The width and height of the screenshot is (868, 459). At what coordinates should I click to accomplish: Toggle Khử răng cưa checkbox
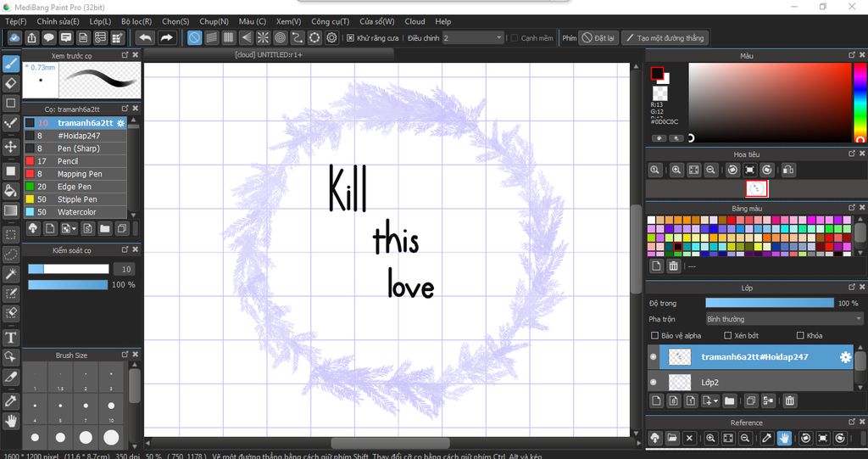point(350,37)
